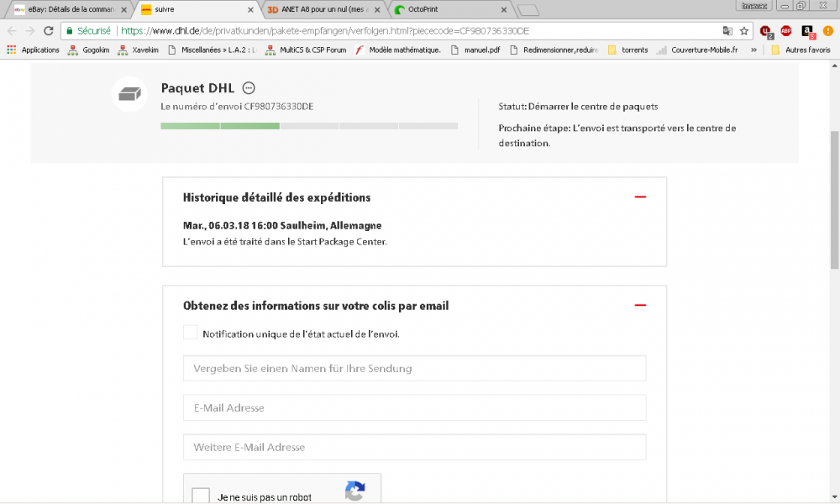Click the Mar., 06.03.18 16:00 Saulheim entry

[x=282, y=225]
